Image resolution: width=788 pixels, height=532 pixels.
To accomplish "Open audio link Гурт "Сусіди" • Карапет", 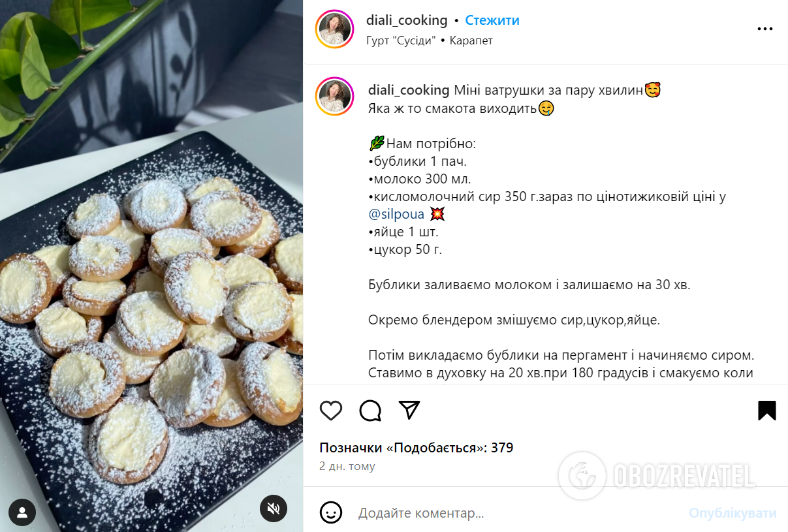I will point(430,40).
